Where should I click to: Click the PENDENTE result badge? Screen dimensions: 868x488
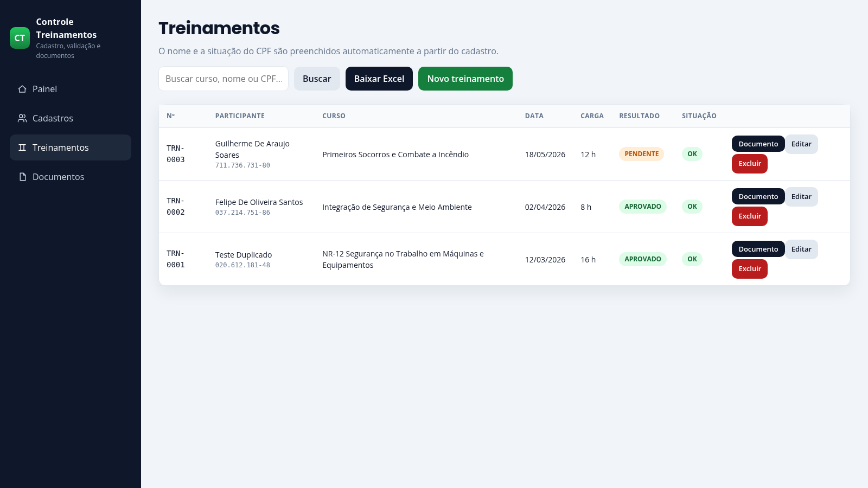point(642,154)
